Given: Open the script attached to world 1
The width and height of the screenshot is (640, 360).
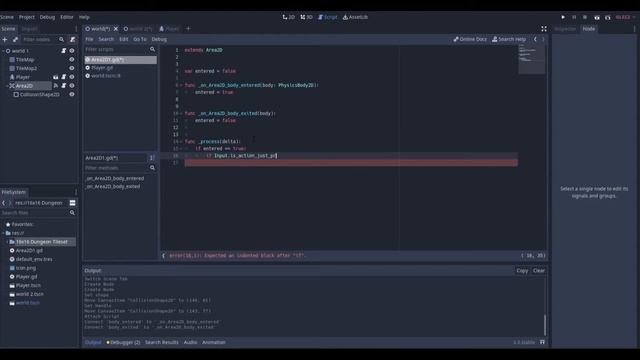Looking at the screenshot, I should 64,51.
